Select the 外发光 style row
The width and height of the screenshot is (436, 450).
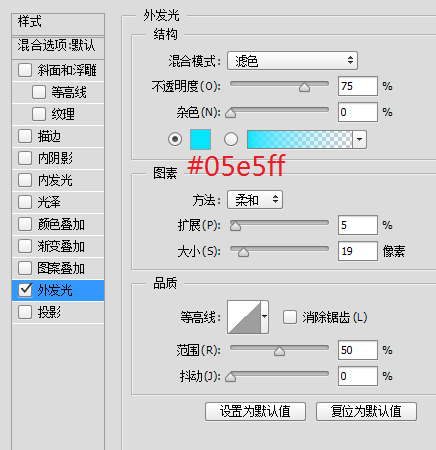tap(58, 290)
